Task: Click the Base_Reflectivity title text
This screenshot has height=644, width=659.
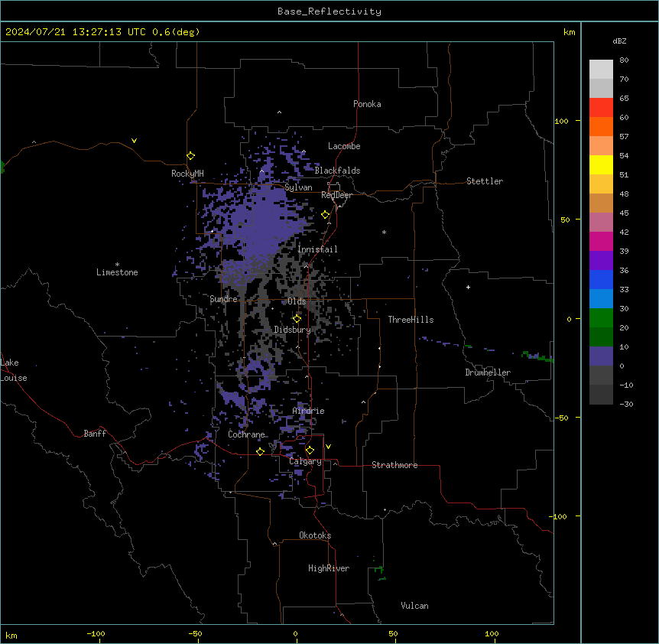Action: 329,11
